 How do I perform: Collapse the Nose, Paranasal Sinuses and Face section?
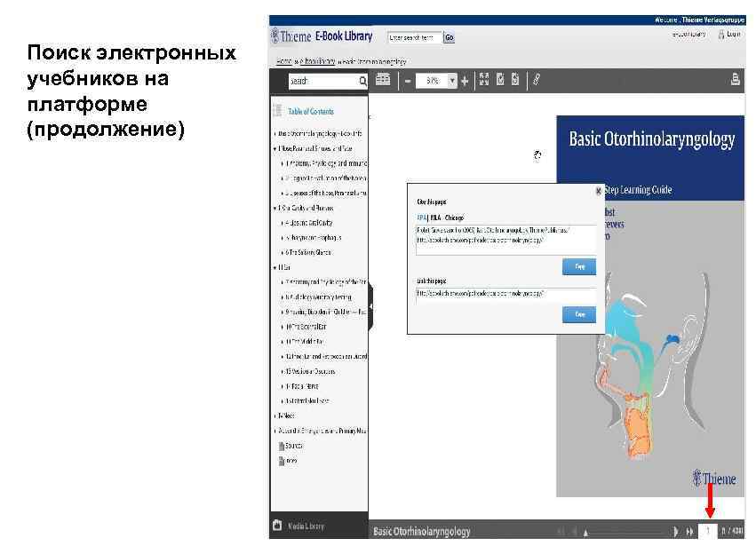pos(275,149)
